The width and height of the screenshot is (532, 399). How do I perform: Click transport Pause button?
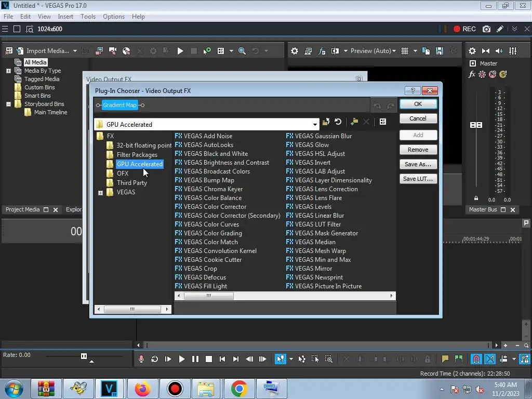pos(195,359)
